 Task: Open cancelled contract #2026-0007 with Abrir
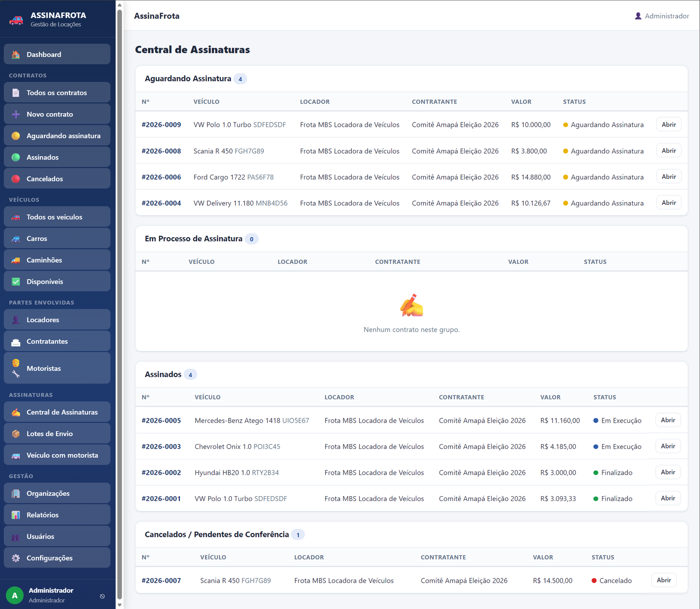(664, 580)
